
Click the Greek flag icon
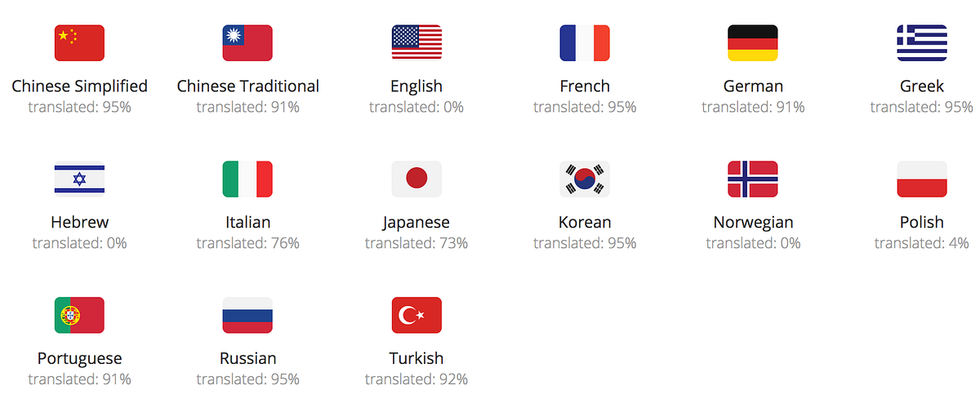[921, 43]
